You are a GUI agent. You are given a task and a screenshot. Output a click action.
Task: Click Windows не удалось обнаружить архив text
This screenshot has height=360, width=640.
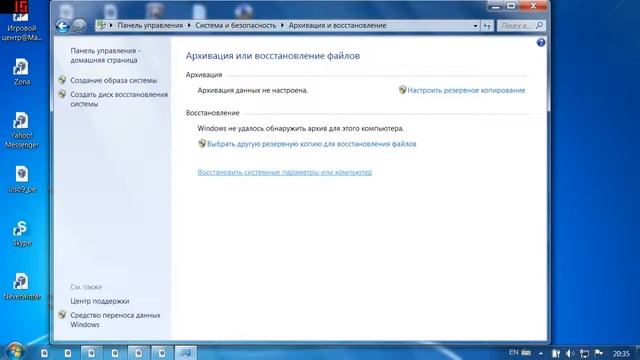(x=301, y=128)
